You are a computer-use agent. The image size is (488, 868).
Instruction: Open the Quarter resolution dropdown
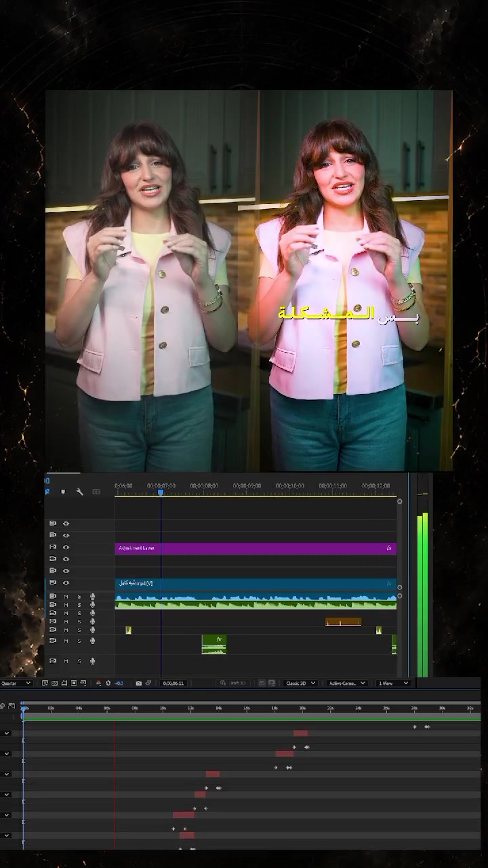(x=16, y=683)
